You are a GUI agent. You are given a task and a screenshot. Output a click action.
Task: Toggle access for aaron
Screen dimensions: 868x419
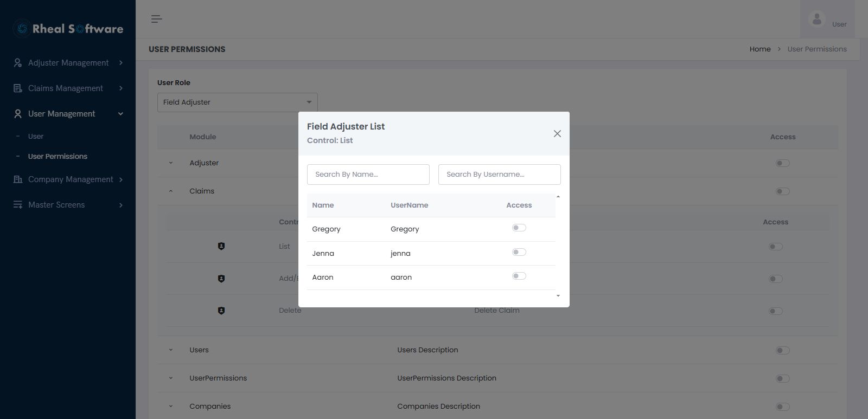[519, 276]
